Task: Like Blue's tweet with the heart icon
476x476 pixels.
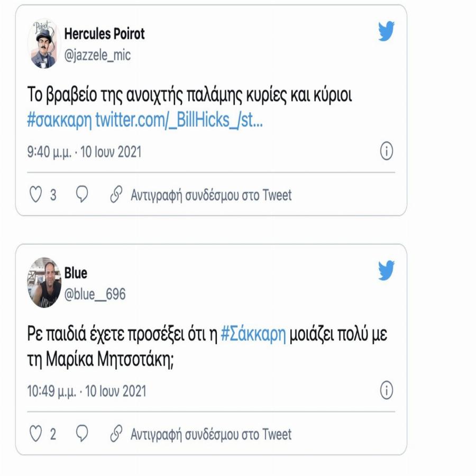Action: (35, 432)
